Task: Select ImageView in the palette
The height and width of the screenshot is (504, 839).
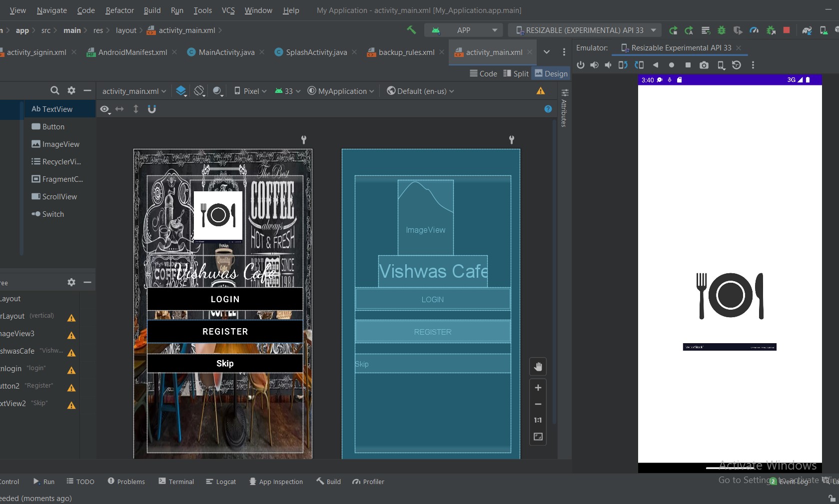Action: coord(55,144)
